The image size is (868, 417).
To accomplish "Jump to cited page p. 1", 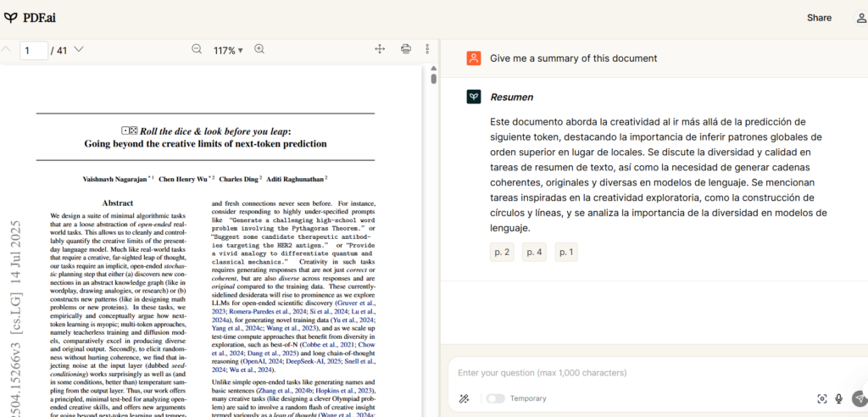I will [566, 252].
